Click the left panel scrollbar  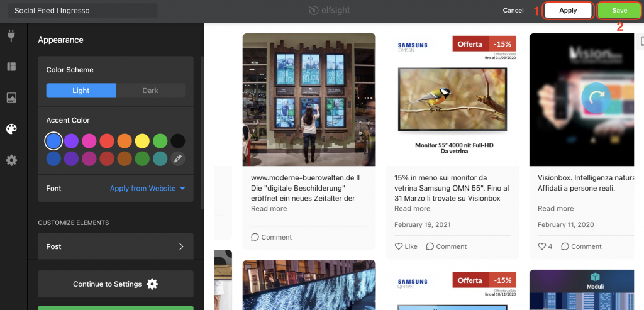(x=202, y=133)
